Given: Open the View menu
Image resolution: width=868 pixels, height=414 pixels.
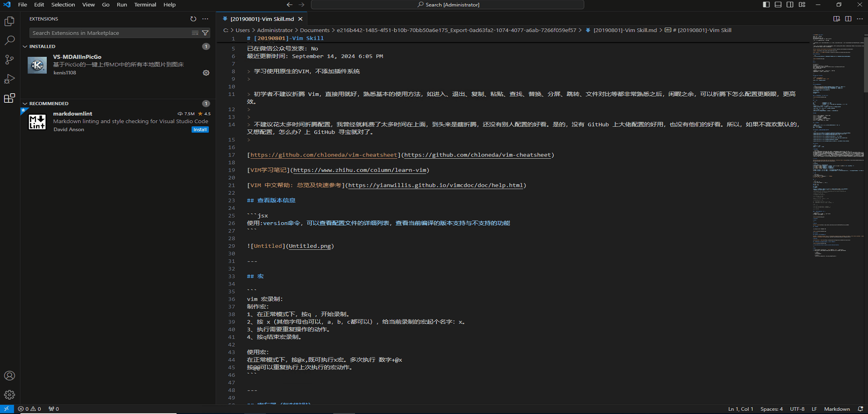Looking at the screenshot, I should pyautogui.click(x=88, y=5).
